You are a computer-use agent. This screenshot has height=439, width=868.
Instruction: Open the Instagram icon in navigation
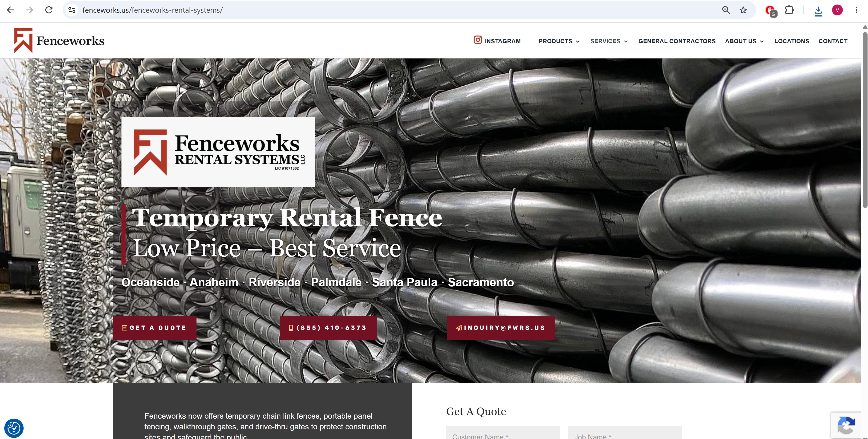coord(478,40)
